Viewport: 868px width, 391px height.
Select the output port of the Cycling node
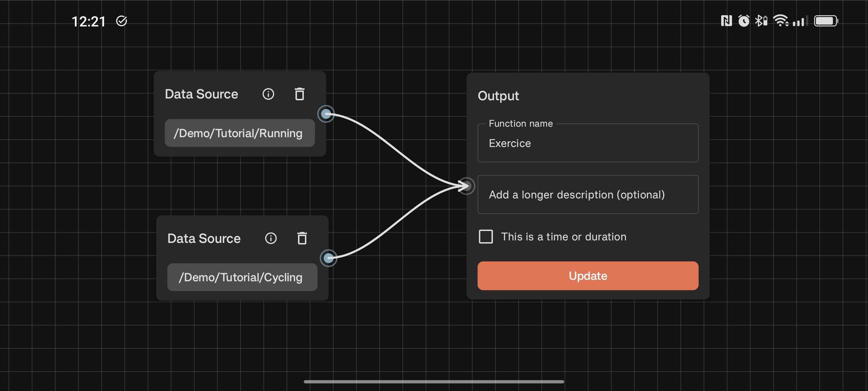tap(329, 258)
